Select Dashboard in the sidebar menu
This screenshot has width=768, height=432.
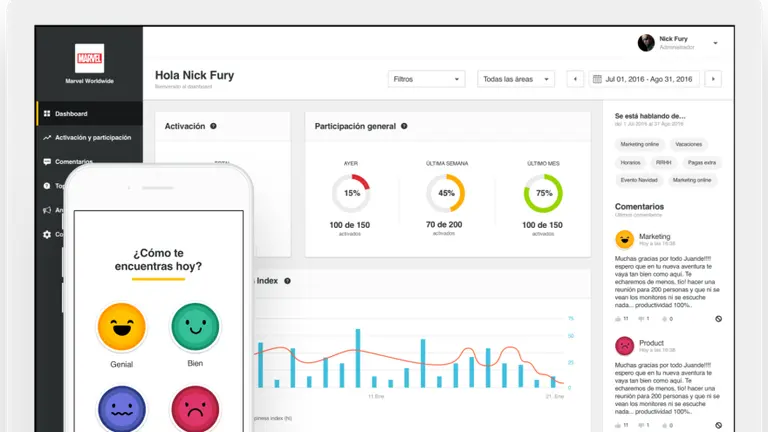(71, 114)
